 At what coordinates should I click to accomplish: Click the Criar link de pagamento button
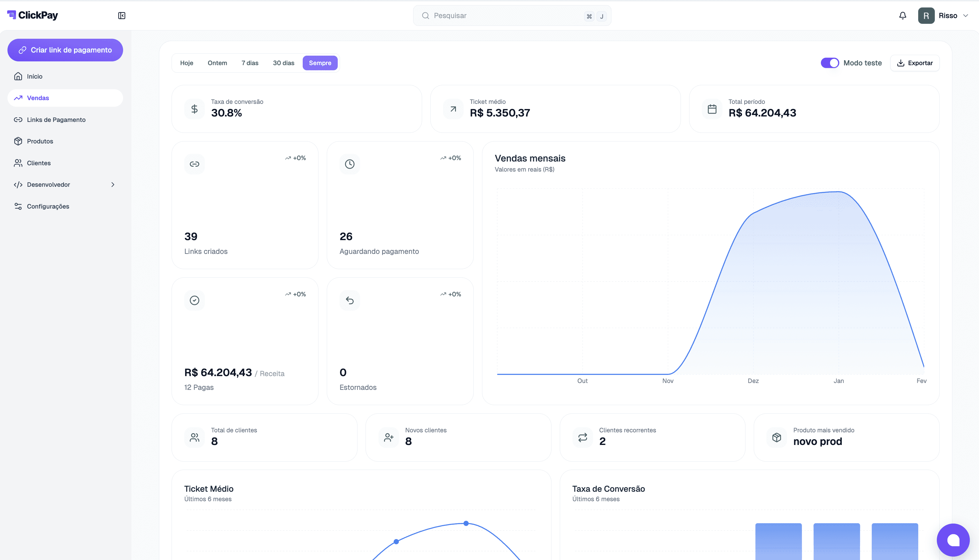pos(65,50)
